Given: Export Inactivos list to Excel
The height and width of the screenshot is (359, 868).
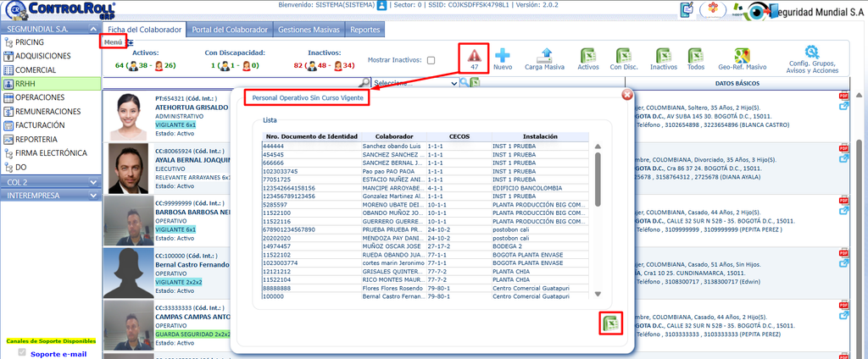Looking at the screenshot, I should [663, 55].
